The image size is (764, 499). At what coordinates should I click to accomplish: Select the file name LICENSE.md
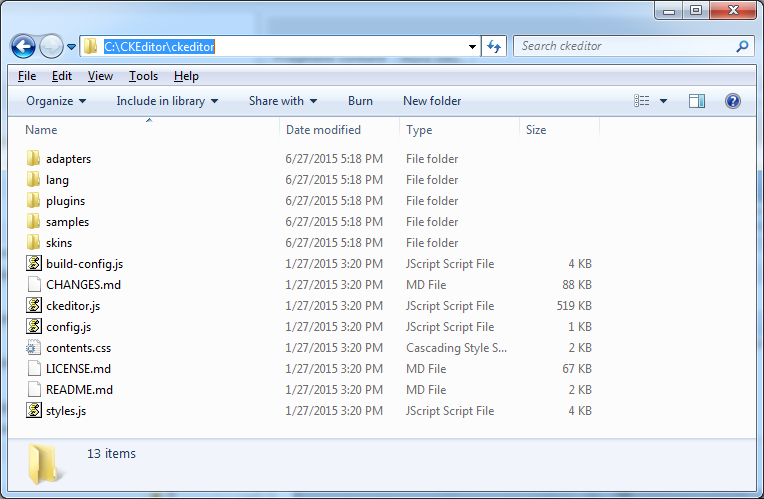[x=78, y=368]
